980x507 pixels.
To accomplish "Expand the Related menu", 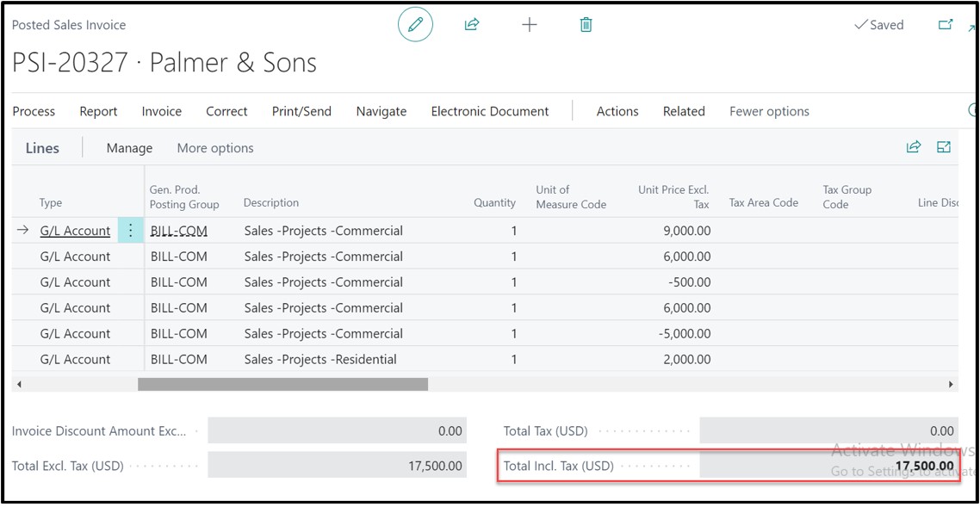I will click(x=684, y=111).
